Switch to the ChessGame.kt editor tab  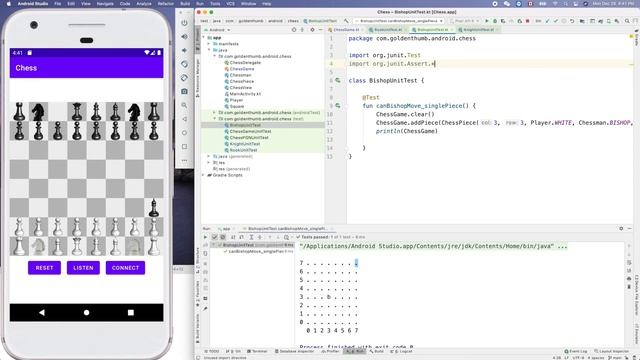tap(346, 30)
